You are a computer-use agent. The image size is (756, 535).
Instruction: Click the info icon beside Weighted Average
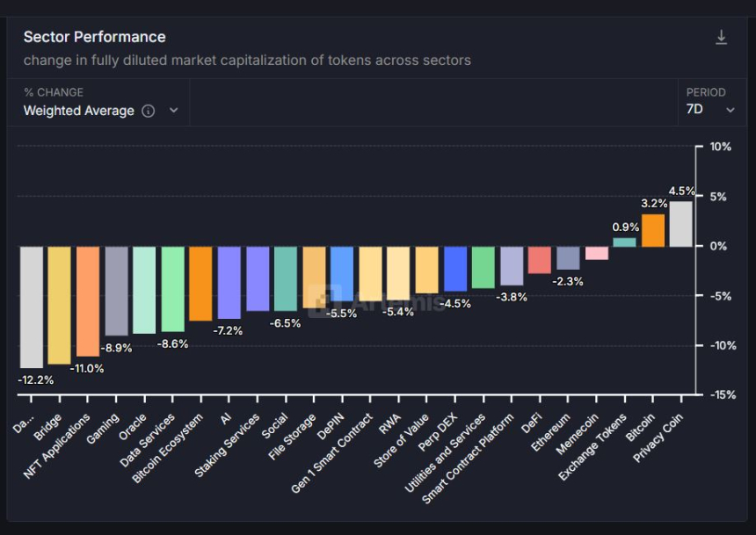[149, 111]
